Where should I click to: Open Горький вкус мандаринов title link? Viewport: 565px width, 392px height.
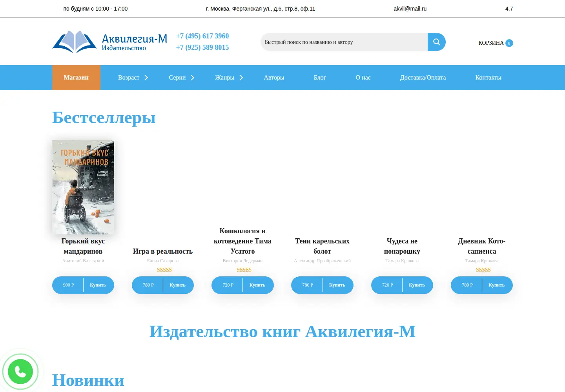click(83, 246)
